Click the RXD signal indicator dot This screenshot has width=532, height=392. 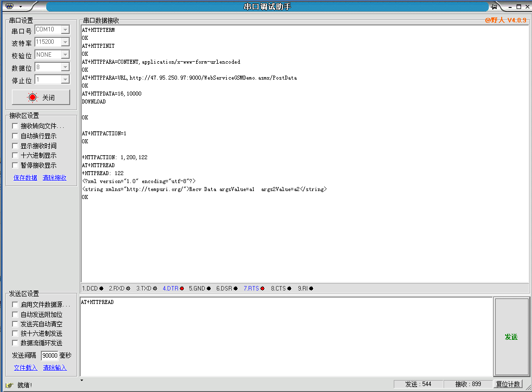click(128, 289)
